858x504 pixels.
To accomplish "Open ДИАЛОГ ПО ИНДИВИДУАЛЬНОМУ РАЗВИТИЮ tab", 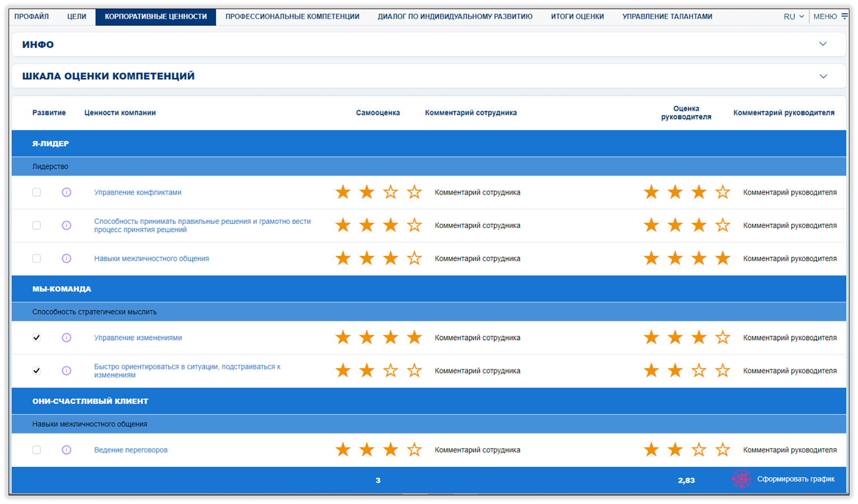I will [455, 16].
